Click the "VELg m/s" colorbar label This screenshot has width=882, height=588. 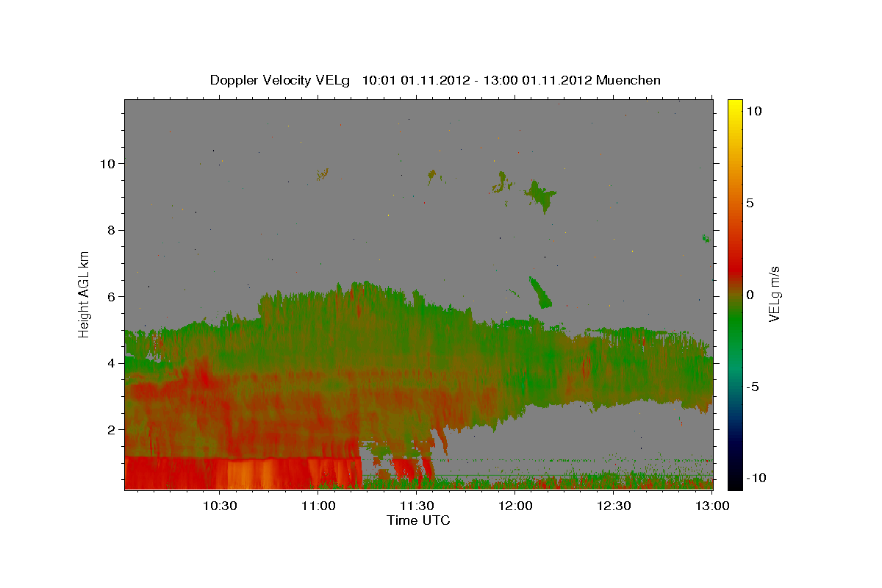pos(774,293)
